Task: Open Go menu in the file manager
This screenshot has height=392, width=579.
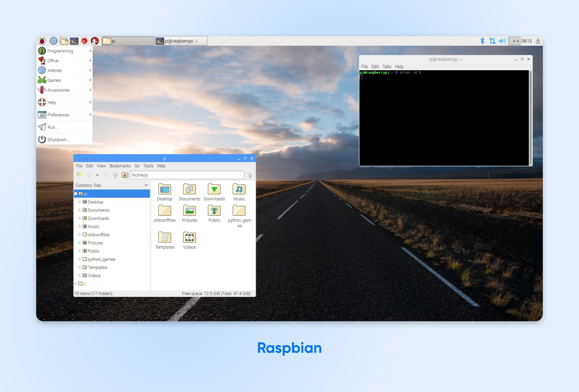Action: tap(137, 166)
